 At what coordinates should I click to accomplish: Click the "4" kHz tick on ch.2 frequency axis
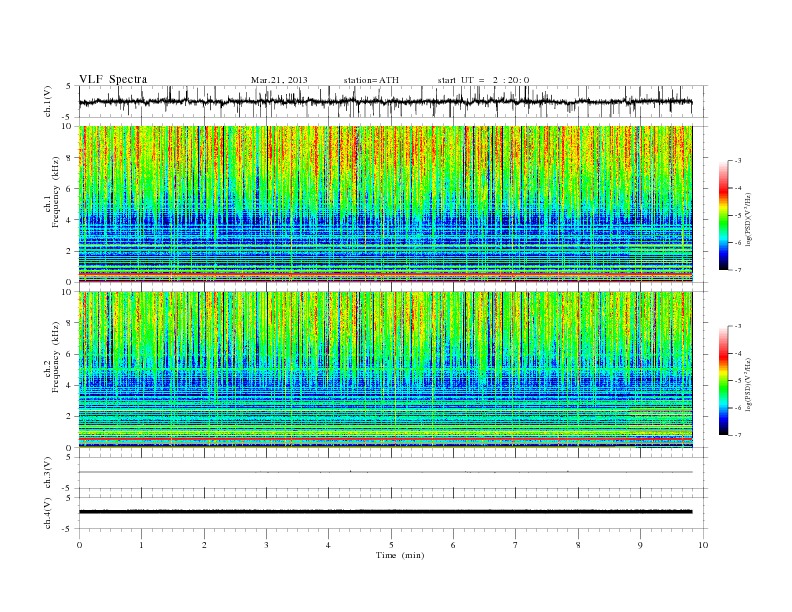point(69,386)
